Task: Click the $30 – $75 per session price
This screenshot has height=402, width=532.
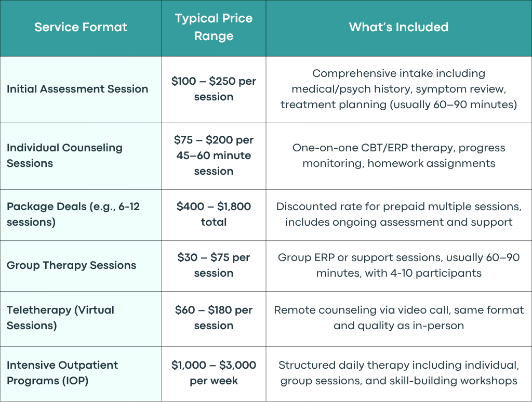Action: pyautogui.click(x=214, y=265)
